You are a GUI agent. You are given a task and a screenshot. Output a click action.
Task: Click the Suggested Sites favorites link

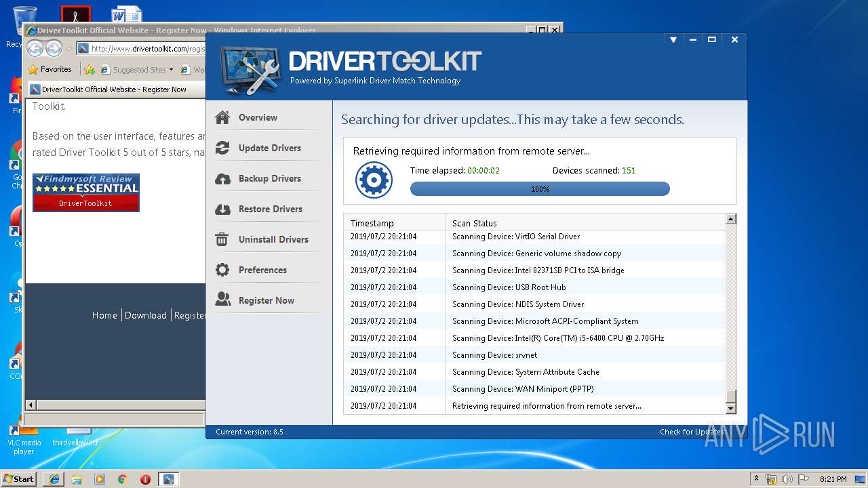click(x=139, y=70)
